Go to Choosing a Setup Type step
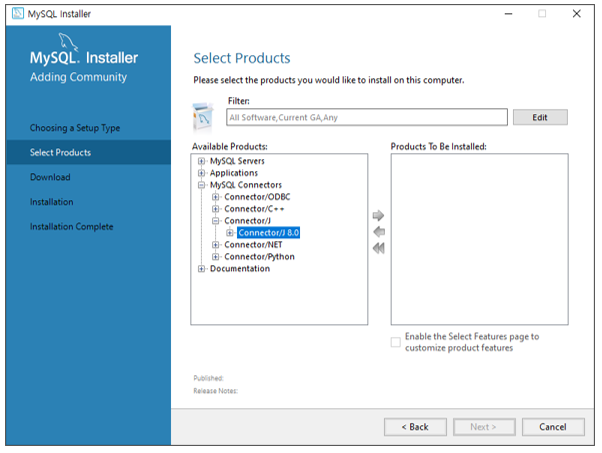602x453 pixels. coord(75,128)
